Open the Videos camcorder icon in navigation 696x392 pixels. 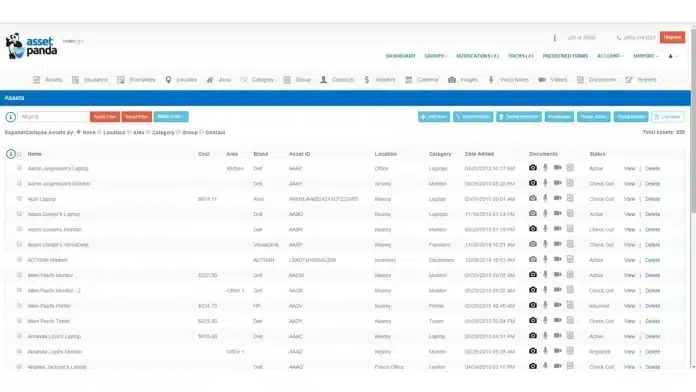point(542,80)
